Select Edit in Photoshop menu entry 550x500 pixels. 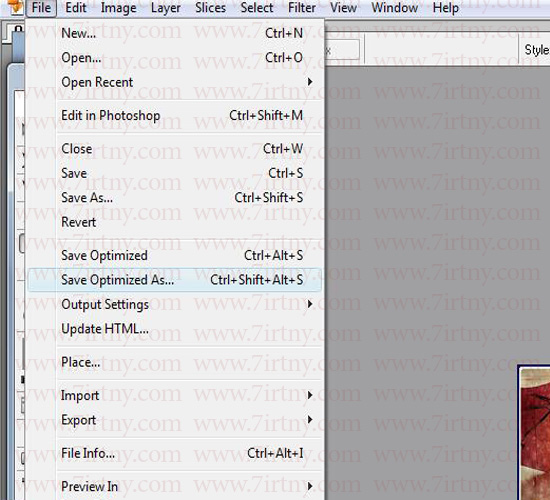point(175,115)
